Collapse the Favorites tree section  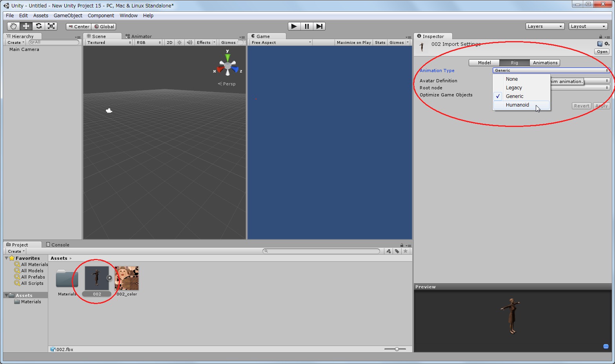pyautogui.click(x=7, y=258)
